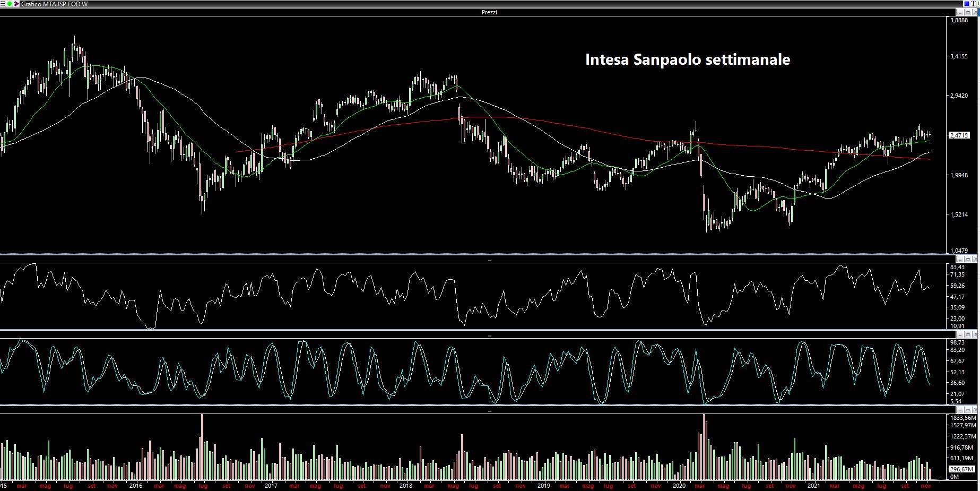Click the 36,60 stochastic axis value
Screen dimensions: 980x491
[958, 383]
